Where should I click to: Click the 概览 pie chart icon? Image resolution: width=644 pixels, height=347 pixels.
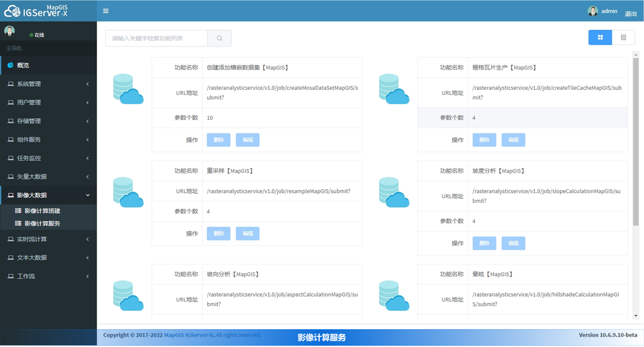[x=10, y=65]
